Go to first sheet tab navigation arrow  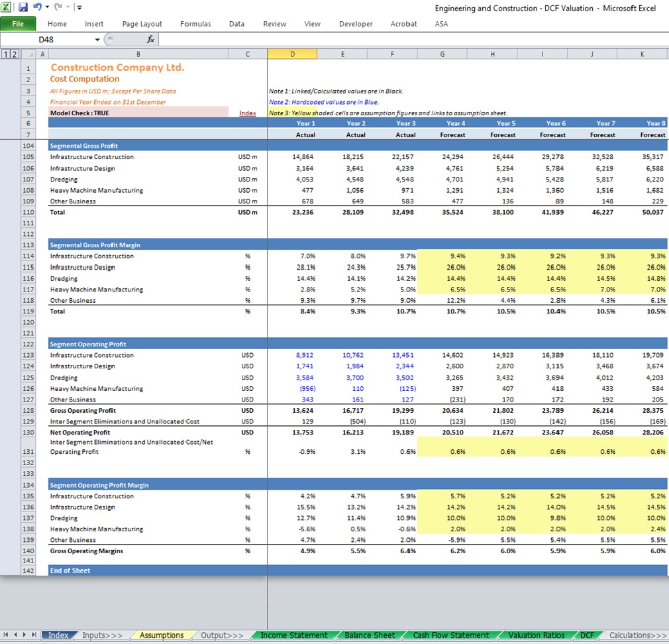[6, 635]
